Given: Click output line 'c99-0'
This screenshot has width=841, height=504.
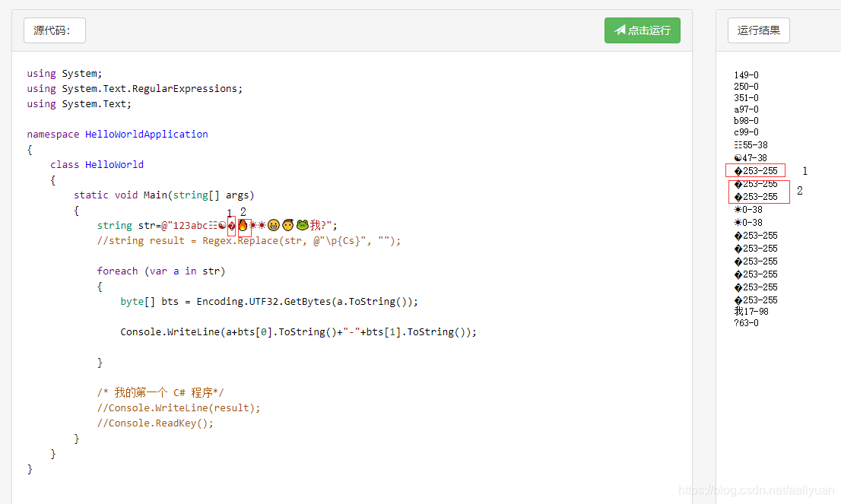Looking at the screenshot, I should [746, 132].
